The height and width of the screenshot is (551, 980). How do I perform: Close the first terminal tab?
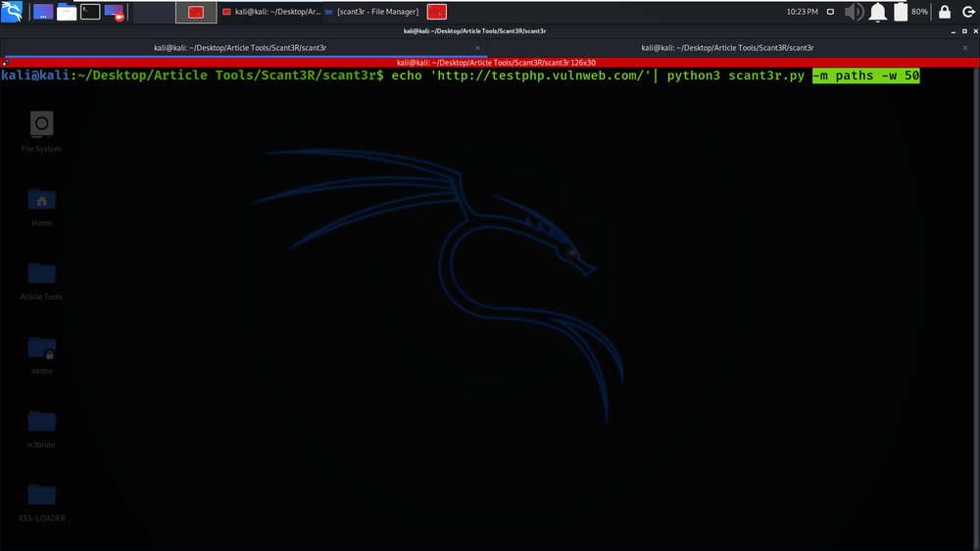point(477,47)
